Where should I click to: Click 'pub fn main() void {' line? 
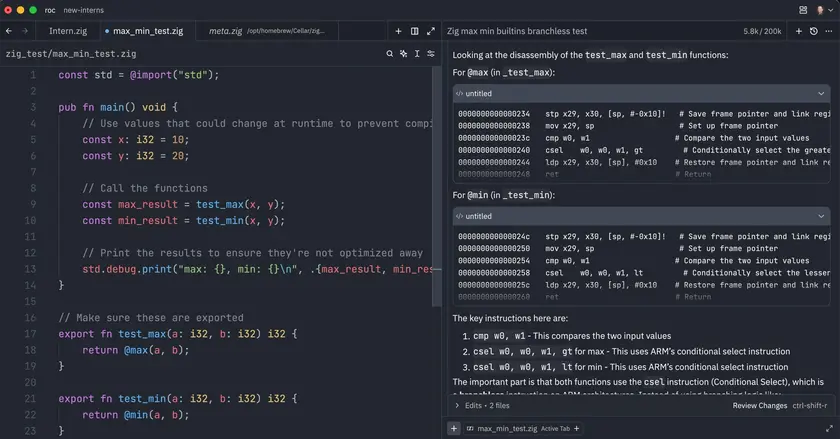(118, 107)
